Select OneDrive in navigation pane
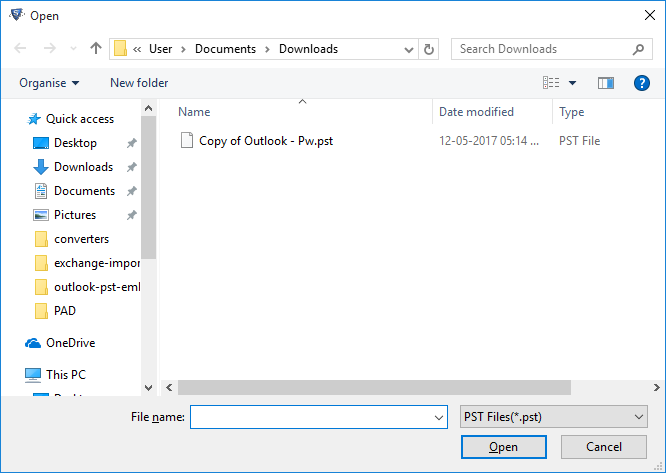 click(x=60, y=343)
